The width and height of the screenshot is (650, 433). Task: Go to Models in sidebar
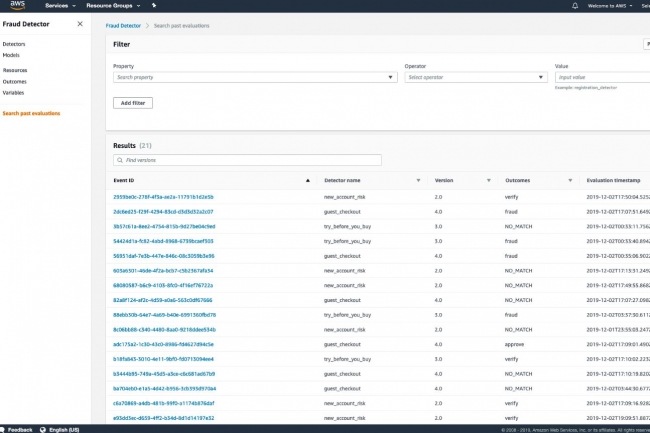tap(11, 55)
